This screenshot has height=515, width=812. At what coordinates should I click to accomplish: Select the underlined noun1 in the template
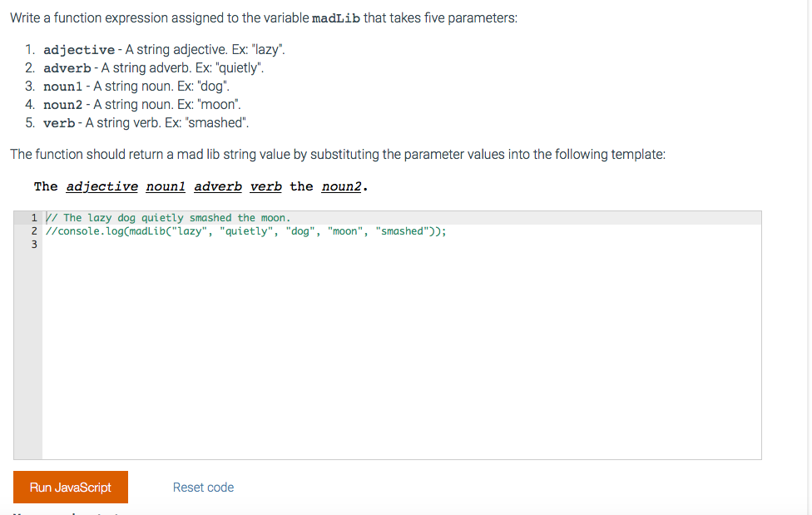click(x=165, y=186)
